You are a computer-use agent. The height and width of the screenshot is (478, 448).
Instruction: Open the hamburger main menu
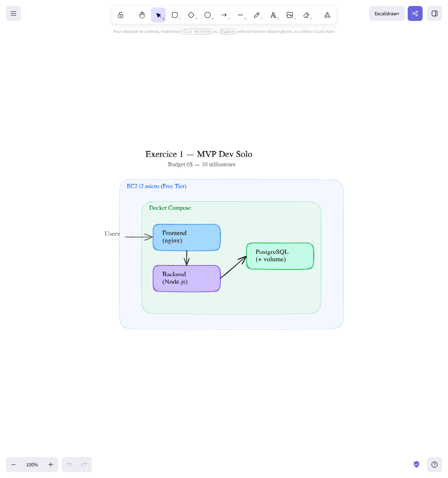[x=13, y=13]
